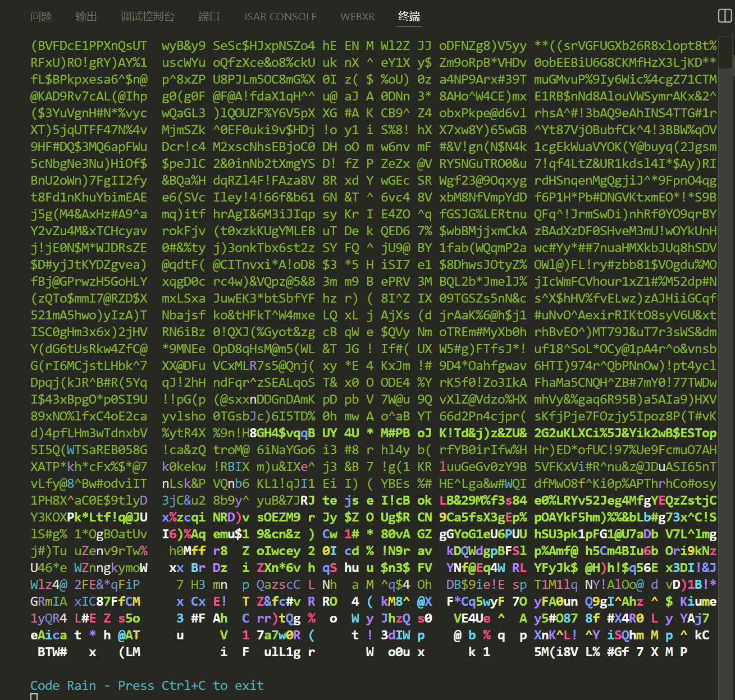The width and height of the screenshot is (735, 700).
Task: Click the "QazscC" text
Action: tap(279, 584)
